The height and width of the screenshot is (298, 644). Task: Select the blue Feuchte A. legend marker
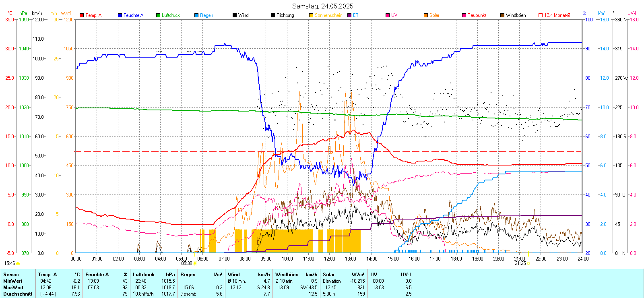pos(120,15)
